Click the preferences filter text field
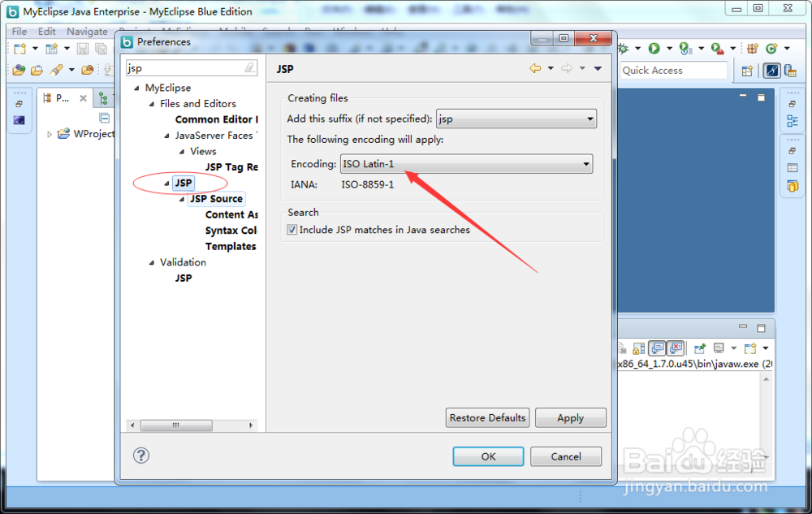Viewport: 812px width, 514px height. click(x=185, y=68)
